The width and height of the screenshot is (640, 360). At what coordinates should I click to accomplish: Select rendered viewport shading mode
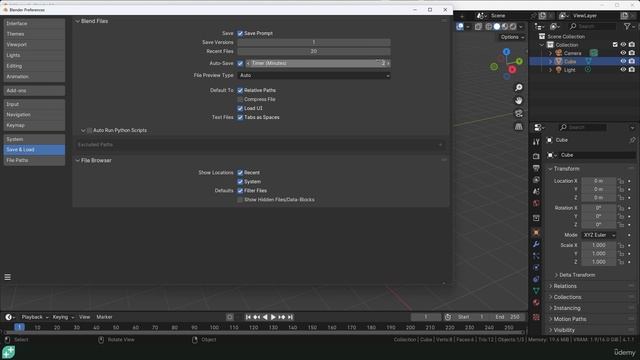click(513, 27)
